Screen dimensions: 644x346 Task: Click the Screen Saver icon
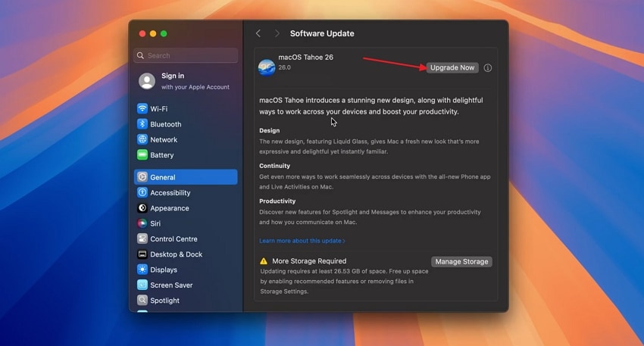coord(142,285)
